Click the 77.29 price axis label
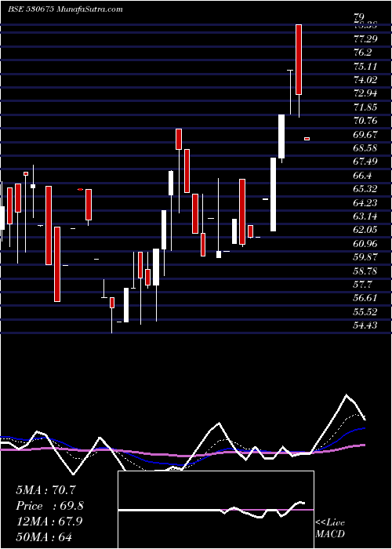The image size is (392, 549). pos(365,39)
